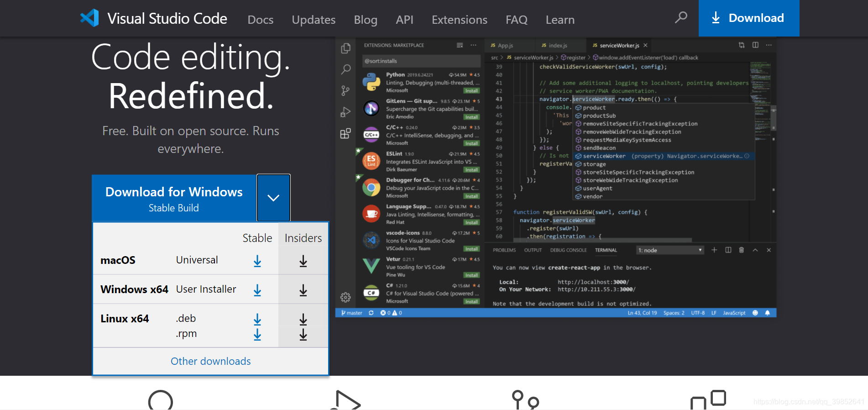Open the site search magnifier icon

tap(681, 18)
